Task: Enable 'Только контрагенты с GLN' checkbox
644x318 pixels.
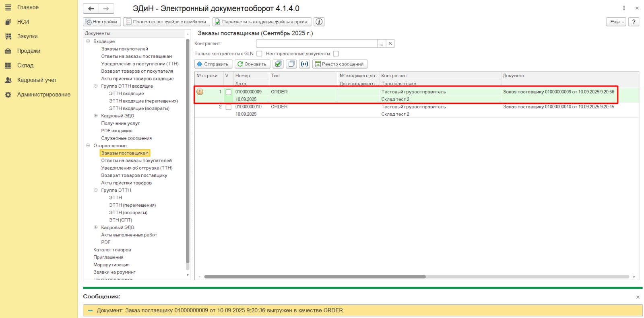Action: [259, 53]
